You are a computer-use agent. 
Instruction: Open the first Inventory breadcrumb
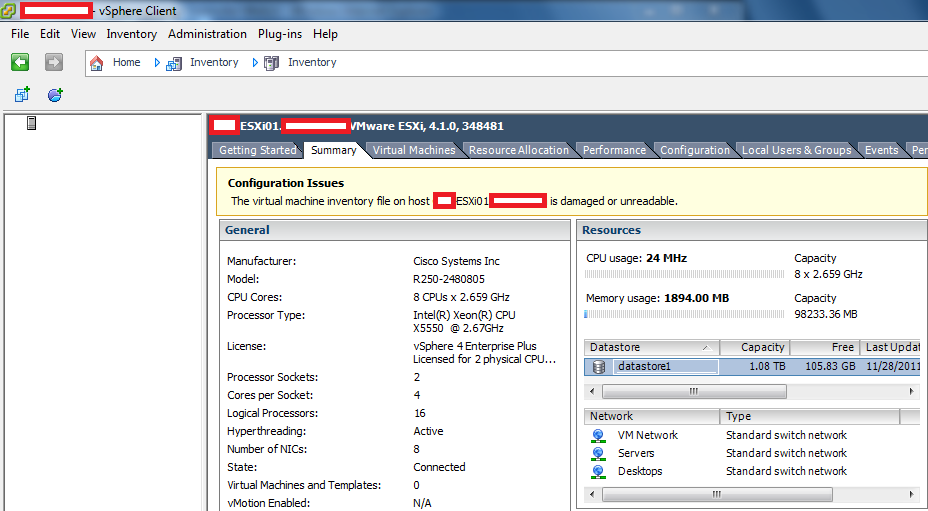[214, 62]
